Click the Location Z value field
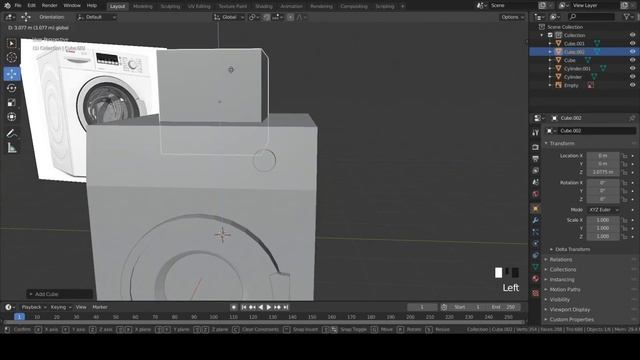This screenshot has height=360, width=640. point(602,172)
